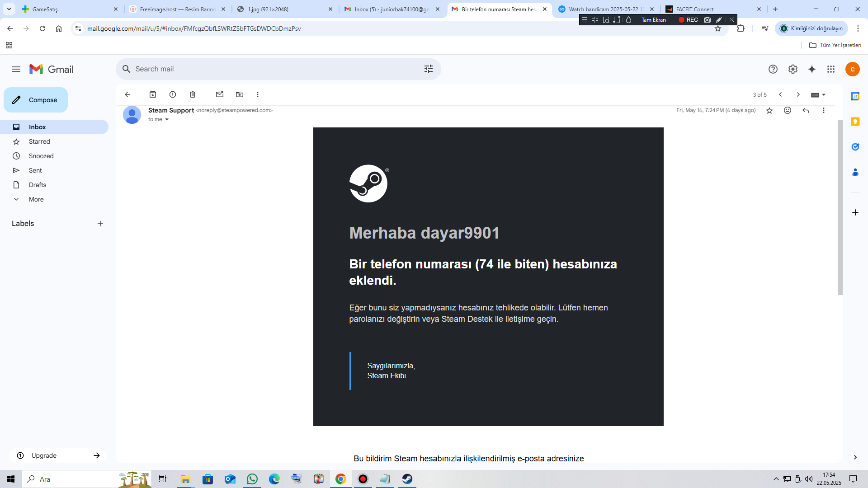Switch to the Freeimage.host tab
The height and width of the screenshot is (488, 868).
point(178,9)
